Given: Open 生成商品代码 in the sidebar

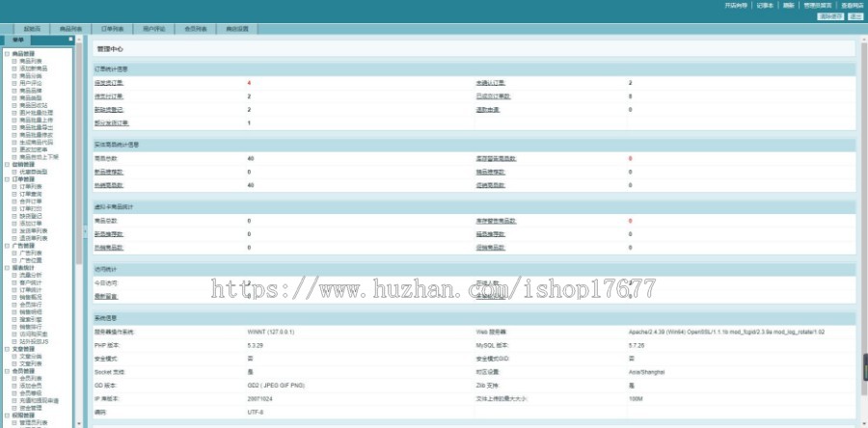Looking at the screenshot, I should pyautogui.click(x=37, y=142).
